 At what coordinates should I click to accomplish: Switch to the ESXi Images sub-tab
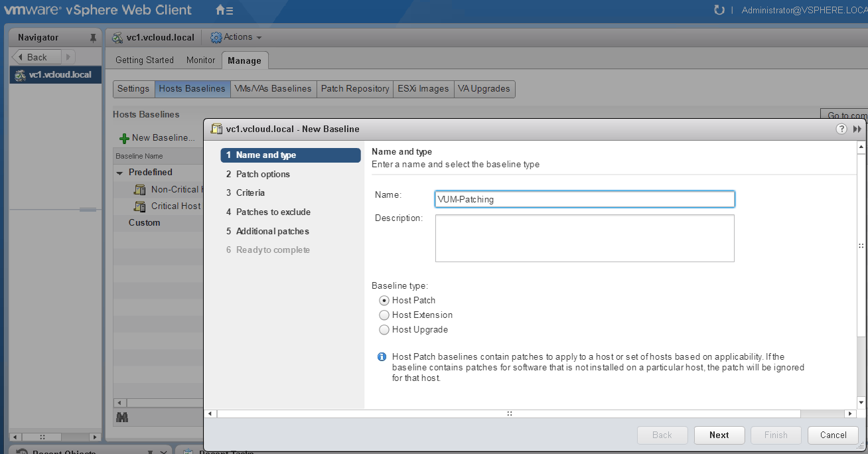click(x=423, y=89)
